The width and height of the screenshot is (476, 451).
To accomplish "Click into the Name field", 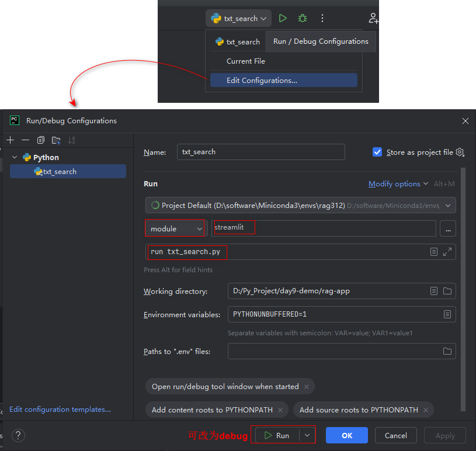I will click(260, 152).
